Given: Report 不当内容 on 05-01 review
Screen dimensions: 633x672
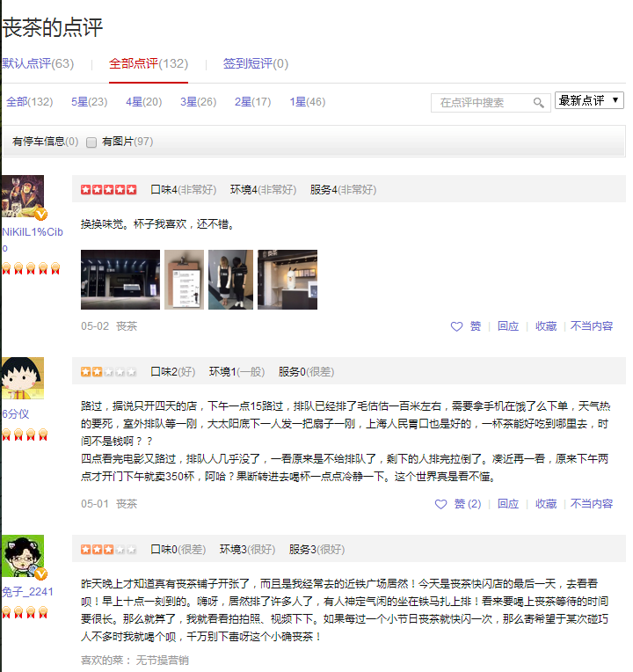Looking at the screenshot, I should [592, 504].
